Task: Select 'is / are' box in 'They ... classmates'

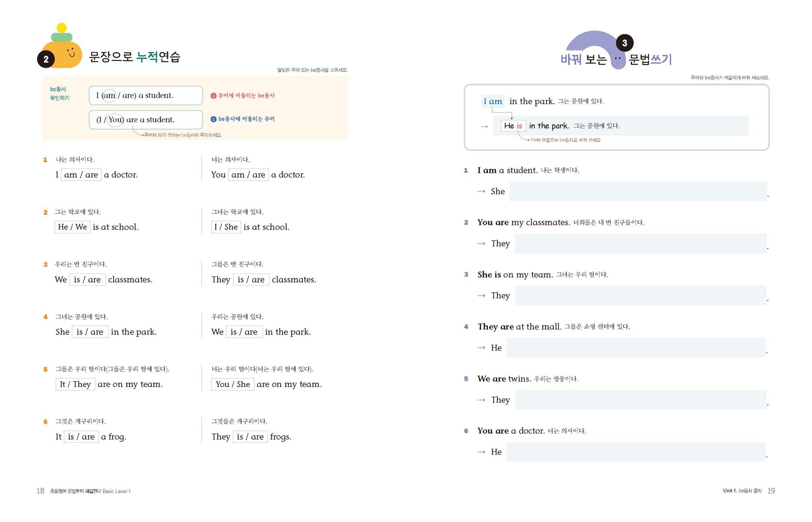Action: pyautogui.click(x=251, y=280)
